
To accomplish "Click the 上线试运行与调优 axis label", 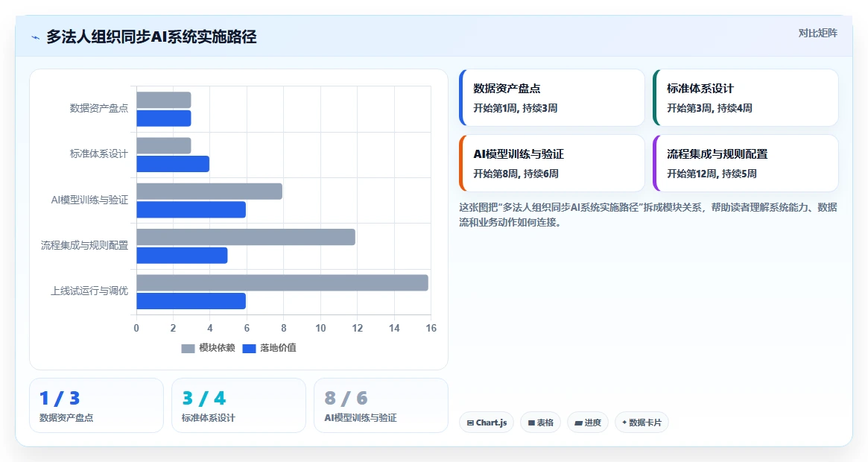I will pos(89,291).
